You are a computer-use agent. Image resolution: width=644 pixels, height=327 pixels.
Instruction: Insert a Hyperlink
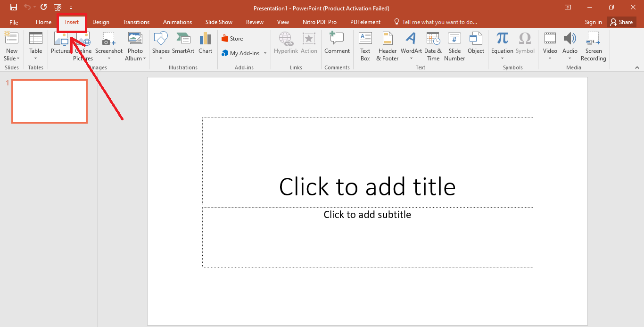point(286,46)
